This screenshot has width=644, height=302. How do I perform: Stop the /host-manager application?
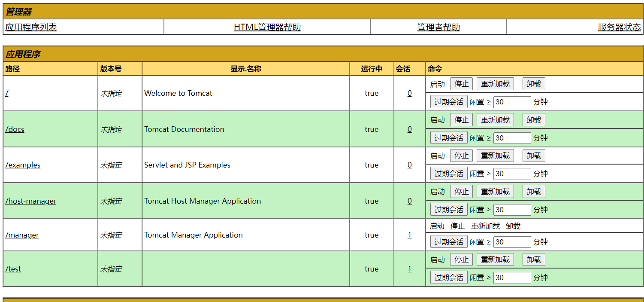[462, 192]
